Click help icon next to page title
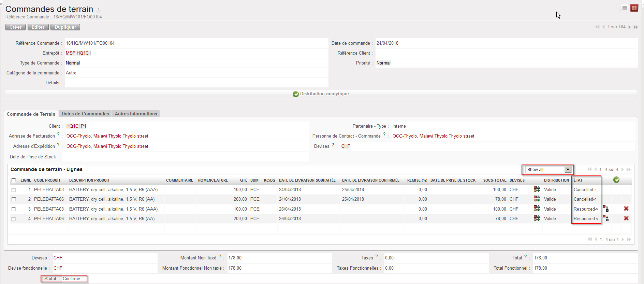 tap(98, 10)
